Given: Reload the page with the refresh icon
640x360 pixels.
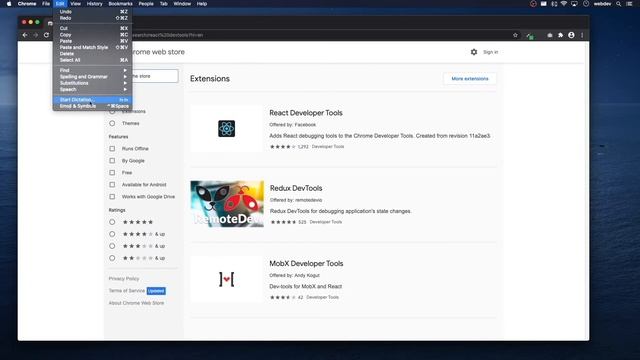Looking at the screenshot, I should pyautogui.click(x=47, y=35).
